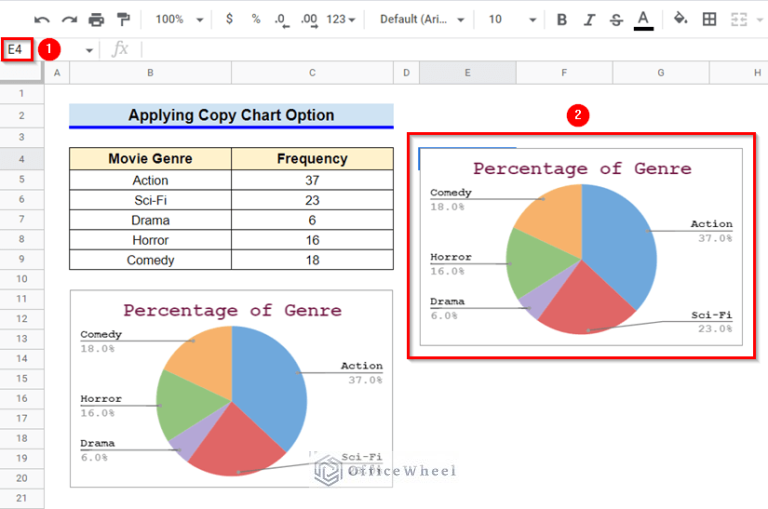This screenshot has height=509, width=768.
Task: Toggle italic text style
Action: click(x=589, y=19)
